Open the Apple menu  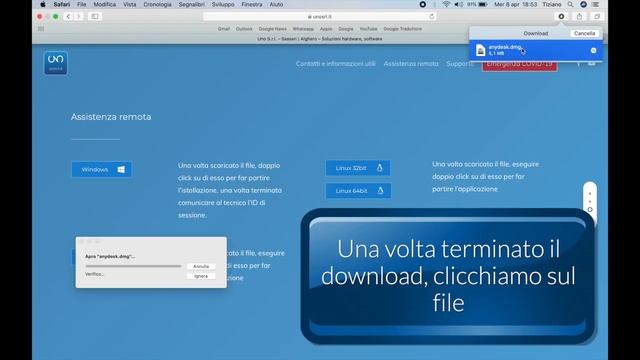(x=43, y=4)
